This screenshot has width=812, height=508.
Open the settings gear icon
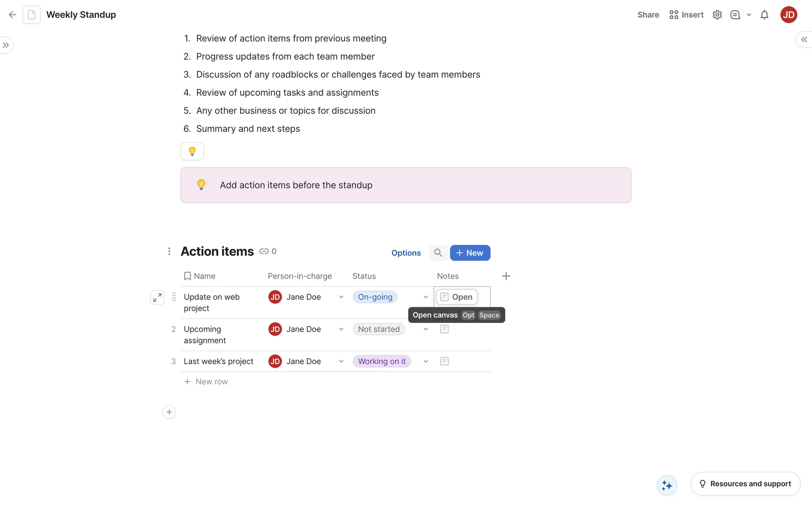[717, 15]
